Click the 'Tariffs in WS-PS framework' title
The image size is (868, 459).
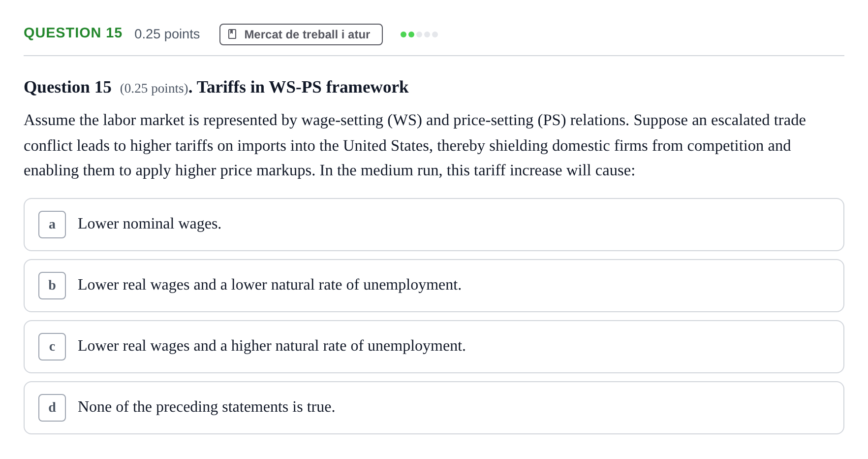[x=303, y=87]
